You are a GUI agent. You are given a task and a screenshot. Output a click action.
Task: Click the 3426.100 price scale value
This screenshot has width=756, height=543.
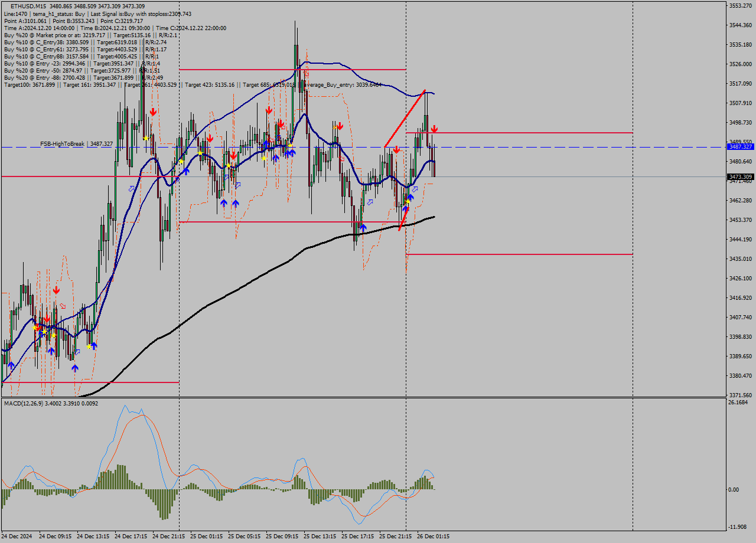pyautogui.click(x=741, y=278)
